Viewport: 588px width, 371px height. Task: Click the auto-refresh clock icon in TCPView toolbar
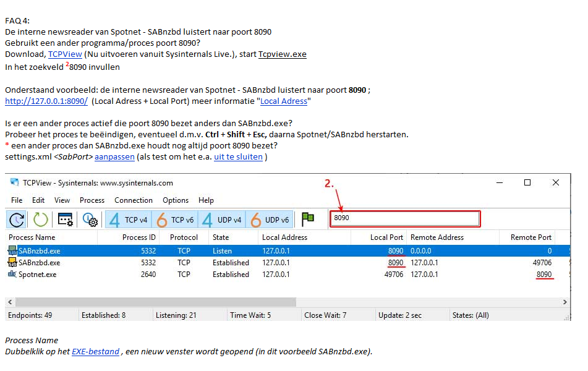tap(17, 220)
